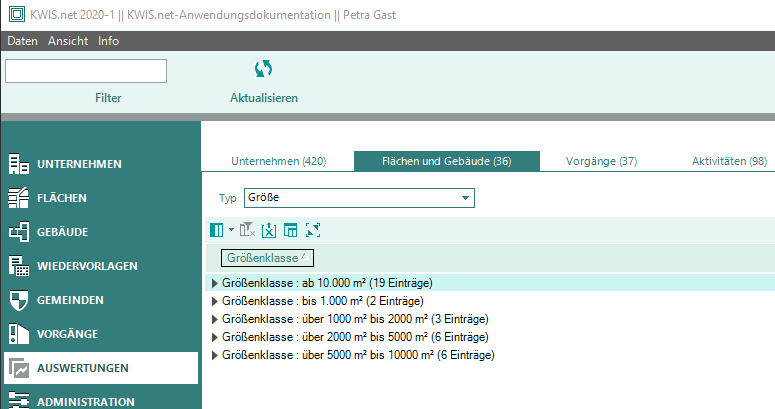775x409 pixels.
Task: Click the Aktualisieren refresh icon
Action: point(264,69)
